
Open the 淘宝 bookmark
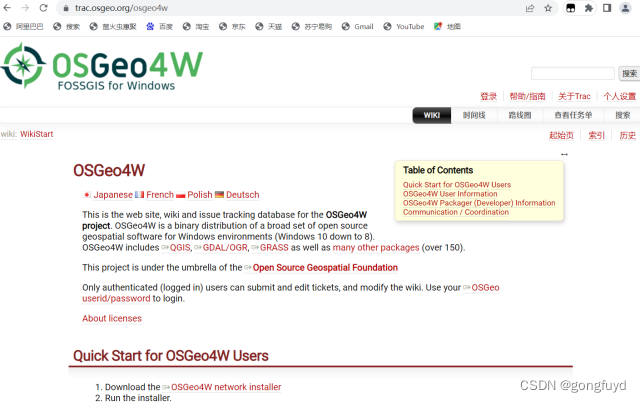196,27
